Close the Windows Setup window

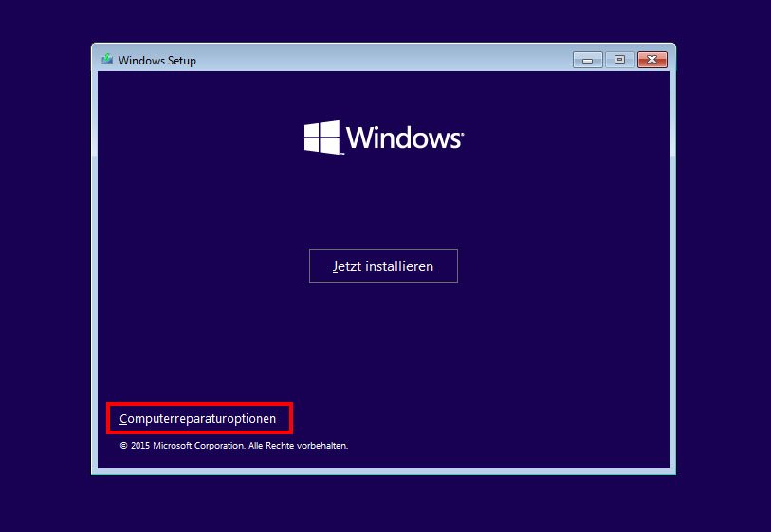[x=652, y=60]
